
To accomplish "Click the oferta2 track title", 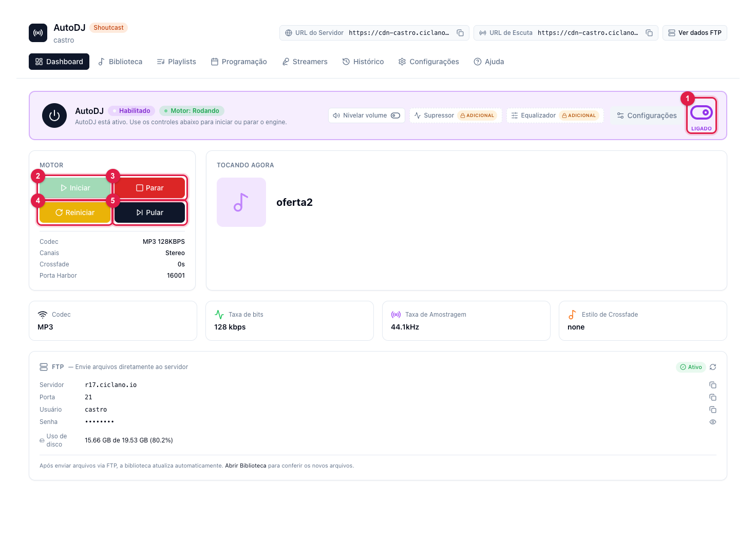I will (294, 202).
